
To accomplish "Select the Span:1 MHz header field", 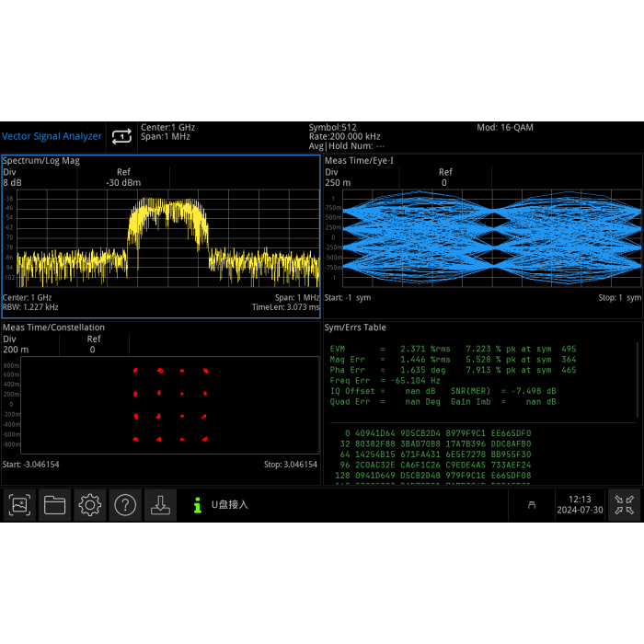I will [x=166, y=137].
